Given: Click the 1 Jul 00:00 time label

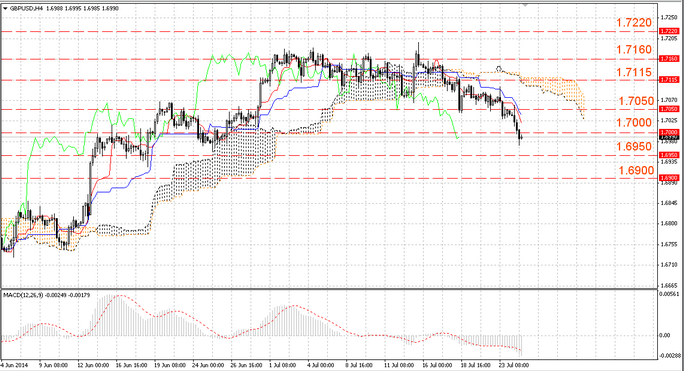Looking at the screenshot, I should pyautogui.click(x=283, y=365).
